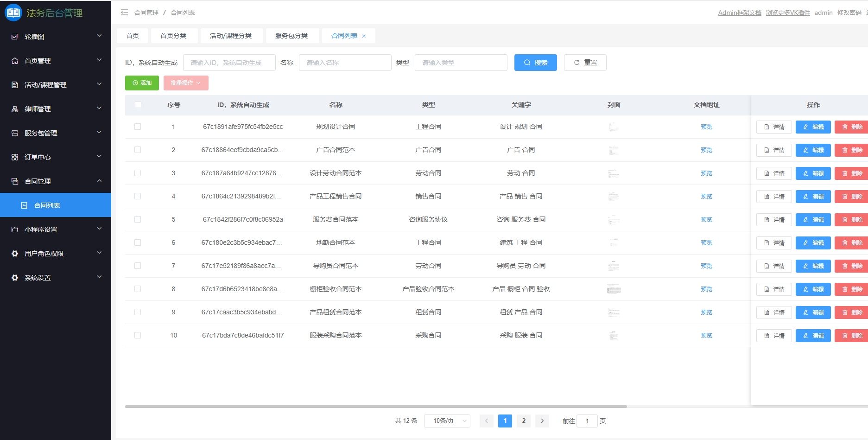Click the 活动/课程管理 document icon
Screen dimensions: 868x440
(x=15, y=85)
